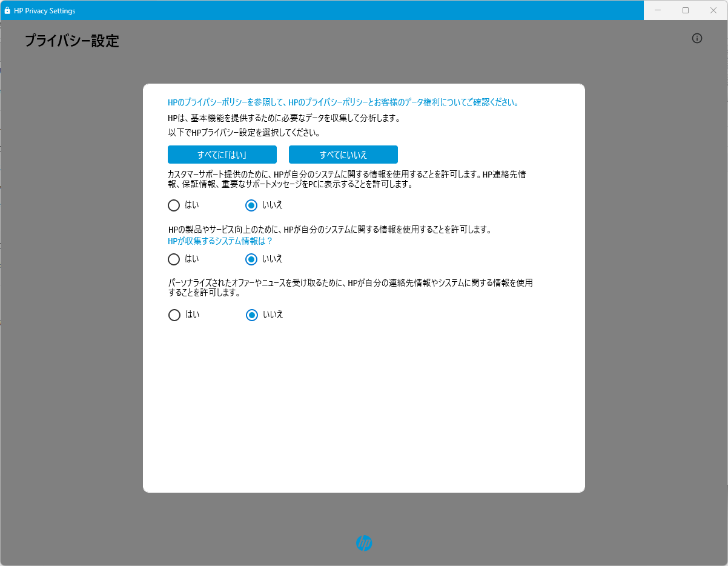Close the HP Privacy Settings window
The image size is (728, 566).
point(713,10)
